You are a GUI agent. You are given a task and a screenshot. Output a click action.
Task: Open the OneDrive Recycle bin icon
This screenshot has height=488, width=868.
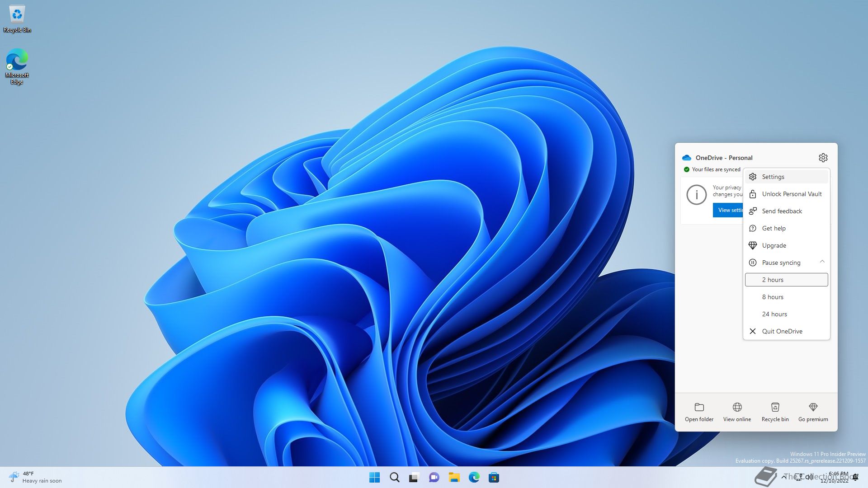pos(775,407)
